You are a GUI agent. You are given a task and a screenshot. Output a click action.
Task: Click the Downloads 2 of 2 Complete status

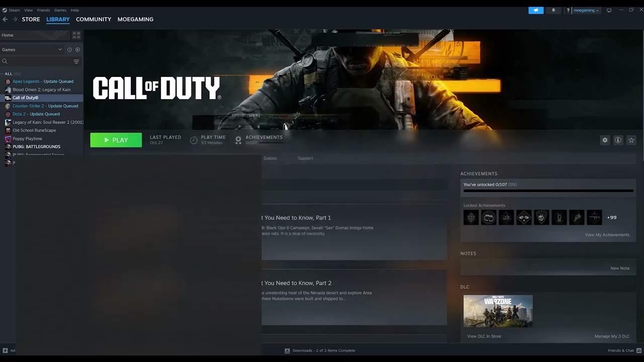pos(324,350)
